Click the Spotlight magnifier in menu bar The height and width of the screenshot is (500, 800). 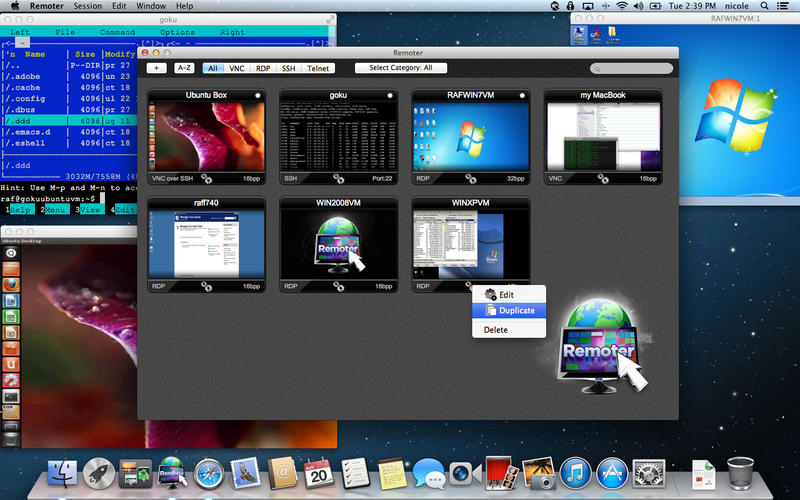click(x=765, y=6)
